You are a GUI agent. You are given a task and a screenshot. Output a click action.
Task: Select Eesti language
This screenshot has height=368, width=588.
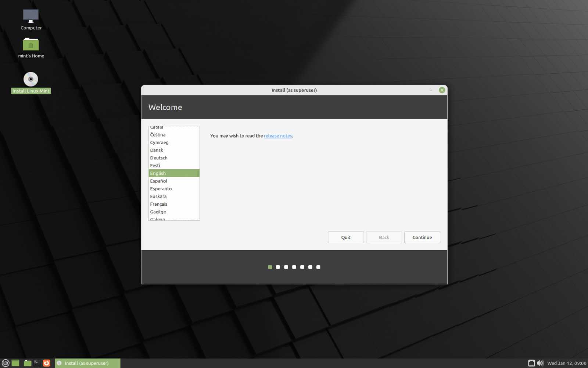[x=174, y=166]
